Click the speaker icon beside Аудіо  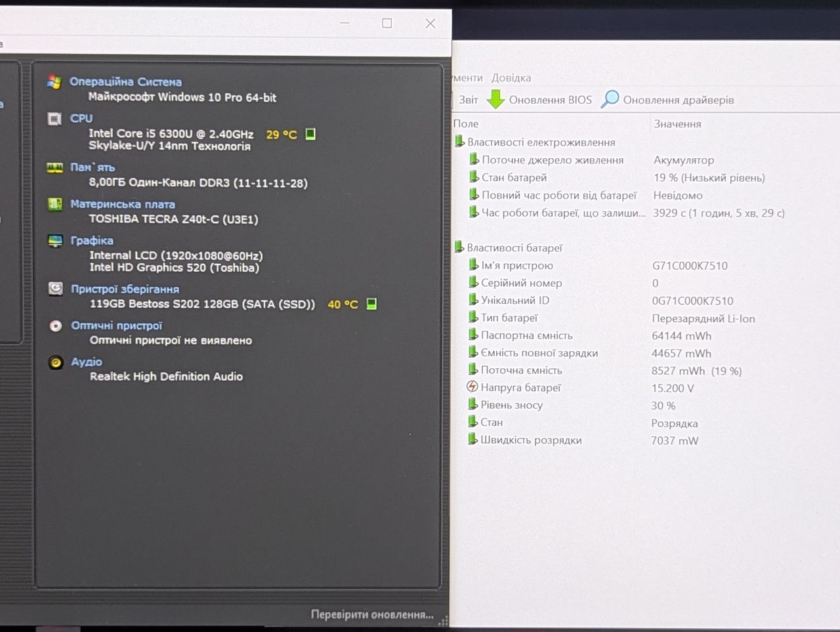point(56,362)
